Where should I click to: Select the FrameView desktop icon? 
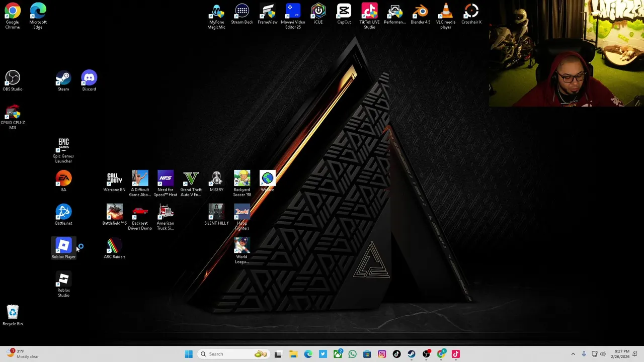click(268, 14)
